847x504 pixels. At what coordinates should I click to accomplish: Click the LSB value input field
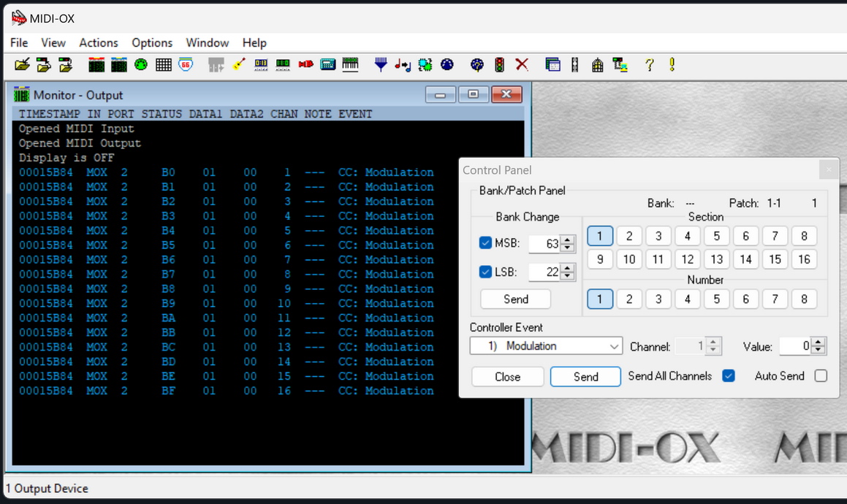point(544,272)
